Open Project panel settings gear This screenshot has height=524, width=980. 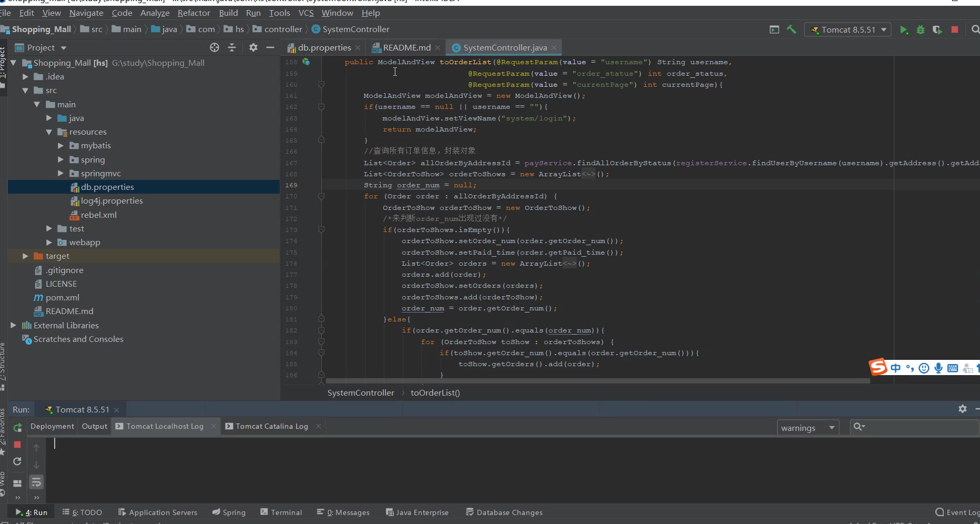click(x=253, y=48)
